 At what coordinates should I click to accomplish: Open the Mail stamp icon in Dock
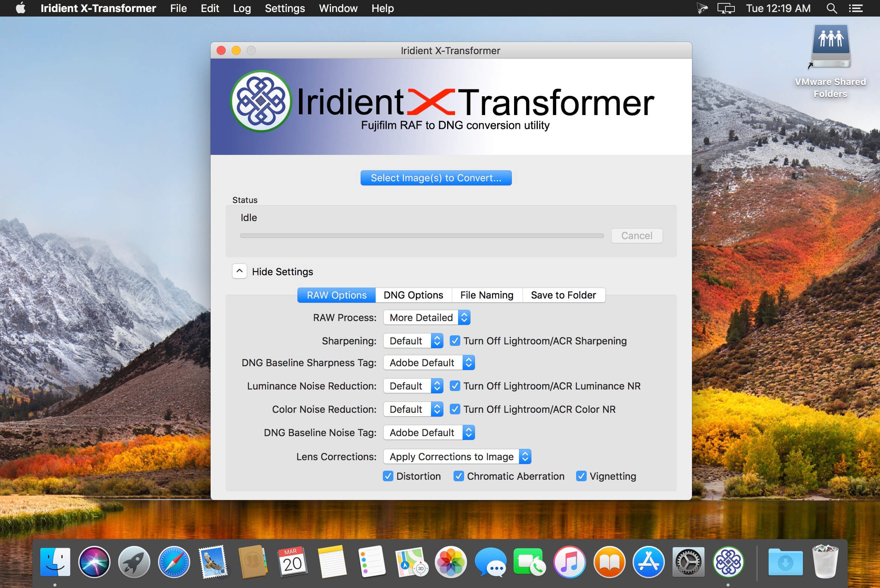coord(213,562)
